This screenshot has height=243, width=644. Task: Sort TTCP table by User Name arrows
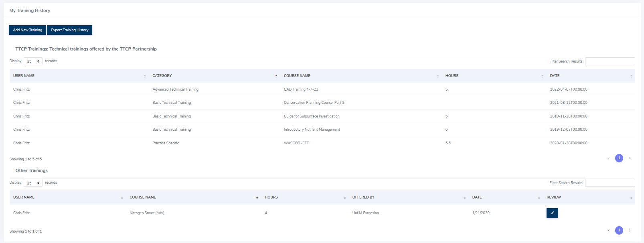pos(145,76)
